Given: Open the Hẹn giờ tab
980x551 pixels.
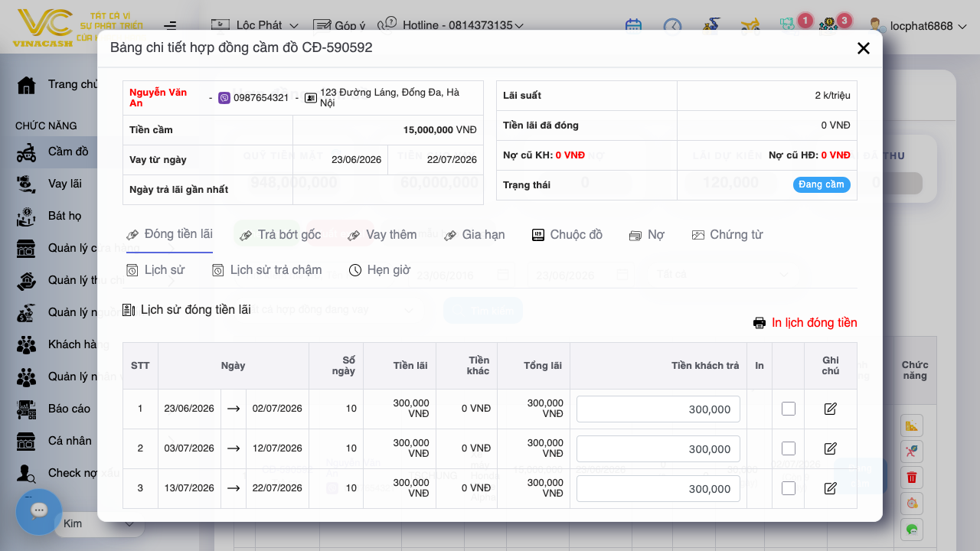Looking at the screenshot, I should pos(380,270).
